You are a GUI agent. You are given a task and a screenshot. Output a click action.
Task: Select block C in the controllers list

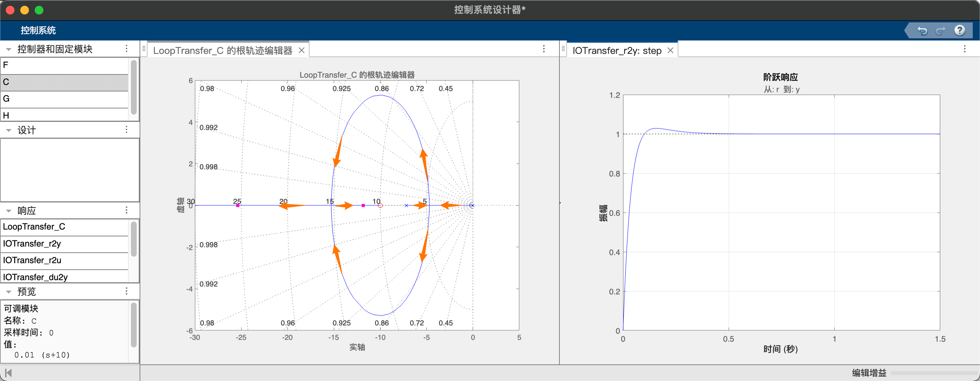65,82
